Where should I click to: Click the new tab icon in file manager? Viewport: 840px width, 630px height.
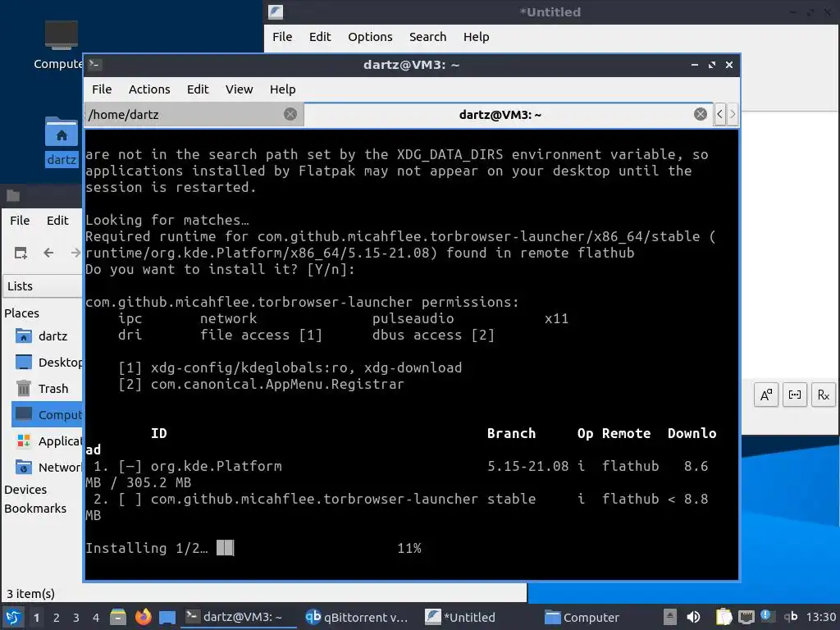point(21,253)
